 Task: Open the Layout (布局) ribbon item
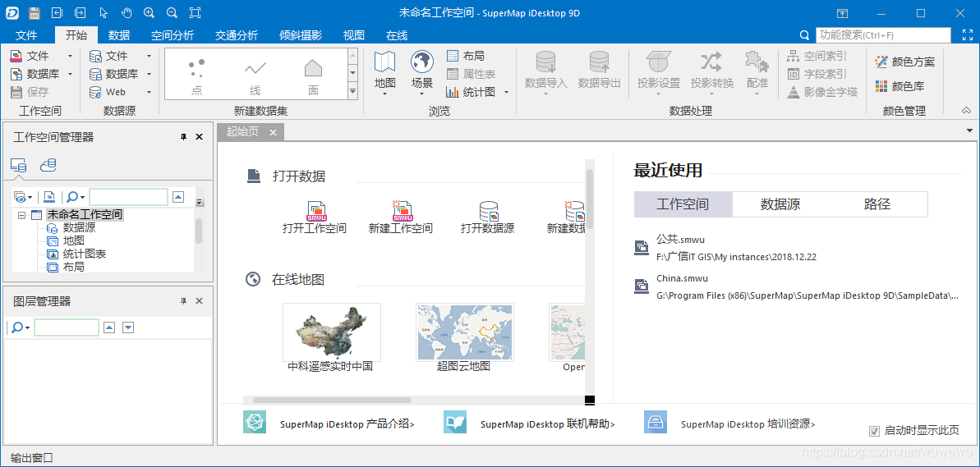point(467,56)
